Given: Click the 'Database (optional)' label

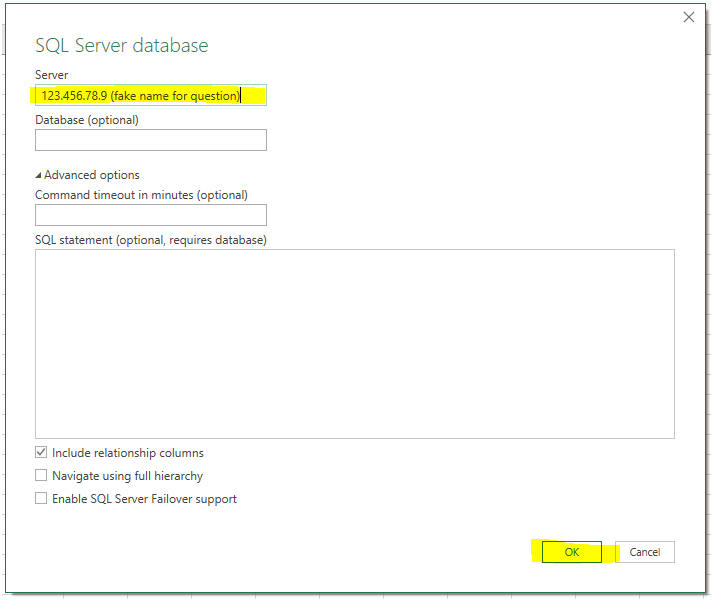Looking at the screenshot, I should point(87,120).
